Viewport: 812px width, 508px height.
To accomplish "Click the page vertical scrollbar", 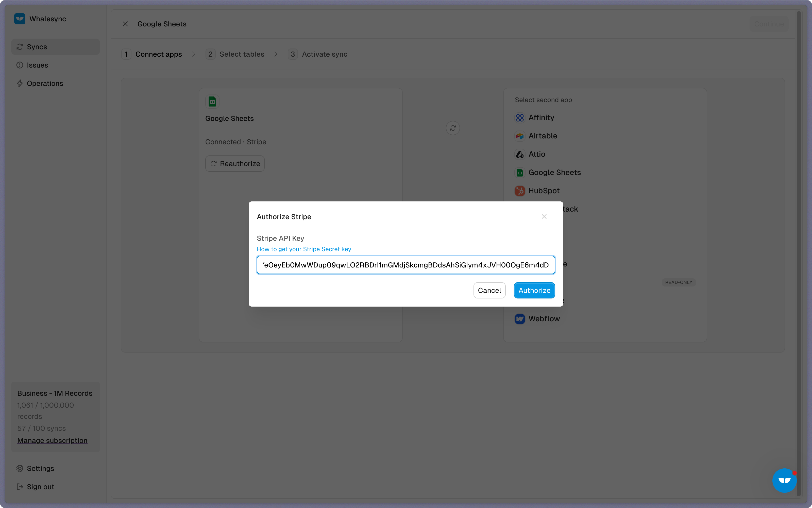I will (799, 254).
